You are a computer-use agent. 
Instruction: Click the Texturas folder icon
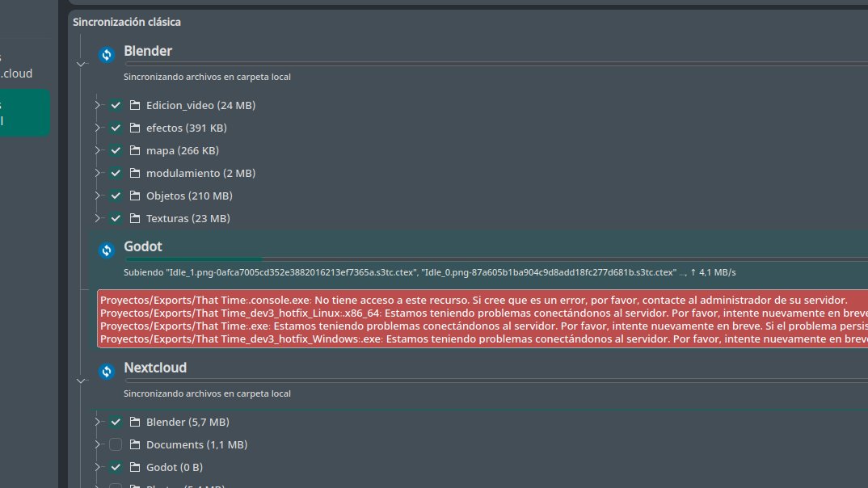[x=134, y=218]
